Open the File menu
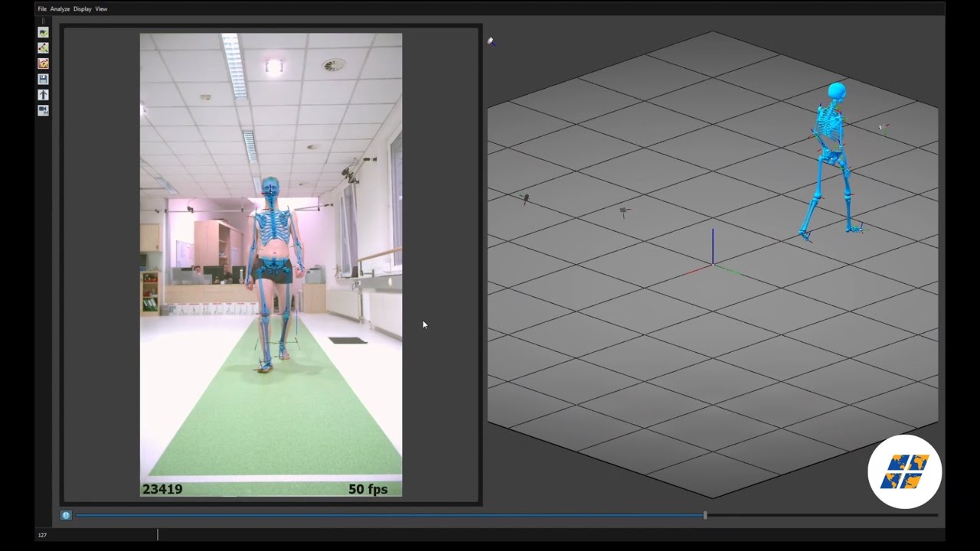Viewport: 980px width, 551px height. pyautogui.click(x=42, y=9)
